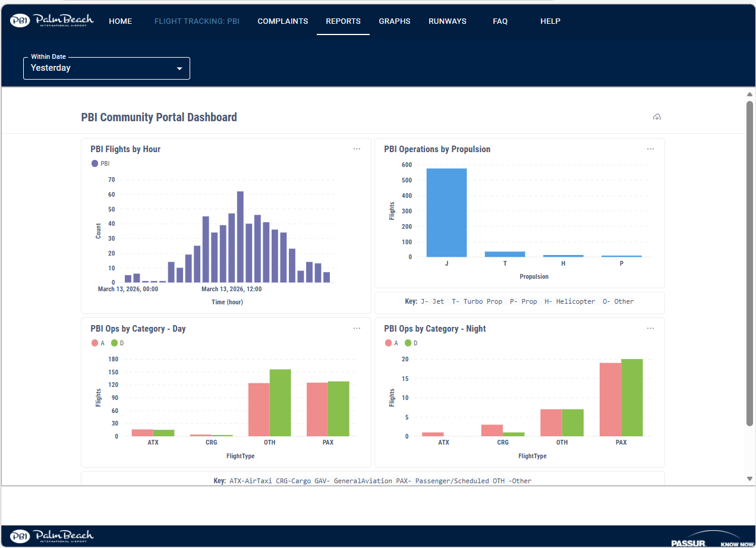Image resolution: width=756 pixels, height=548 pixels.
Task: Open PBI Ops by Category Day ellipsis menu
Action: coord(357,329)
